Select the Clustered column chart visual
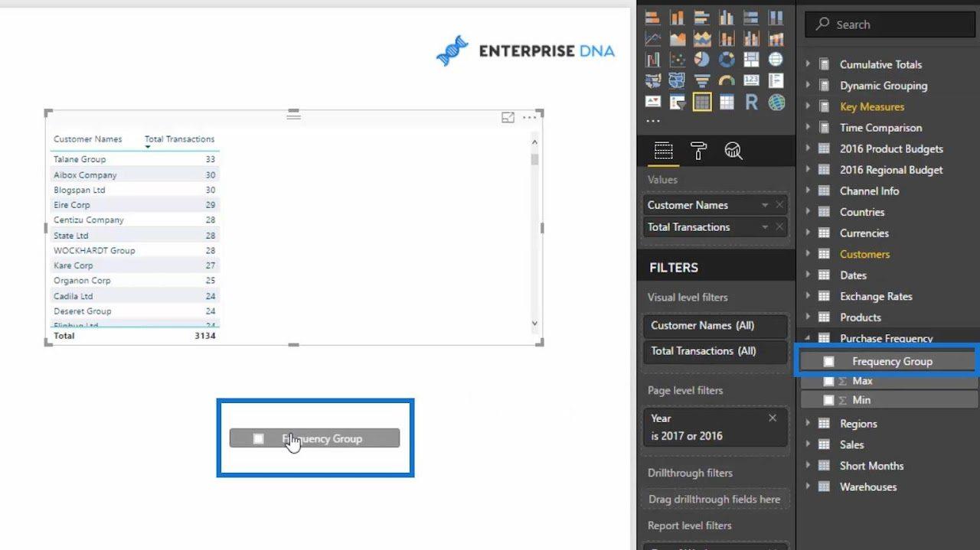This screenshot has height=550, width=980. click(x=727, y=18)
